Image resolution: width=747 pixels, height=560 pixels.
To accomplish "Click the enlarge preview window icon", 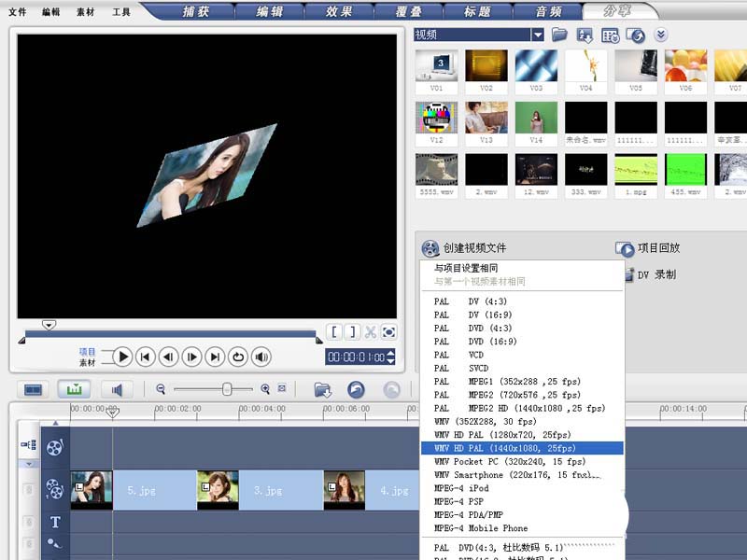I will coord(388,332).
